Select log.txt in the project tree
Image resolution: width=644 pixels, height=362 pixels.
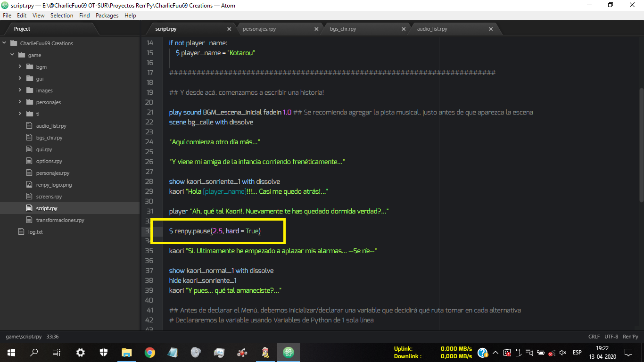point(35,232)
